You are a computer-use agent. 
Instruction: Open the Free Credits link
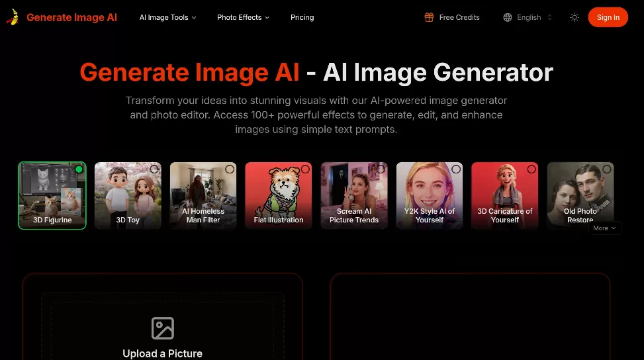[452, 17]
